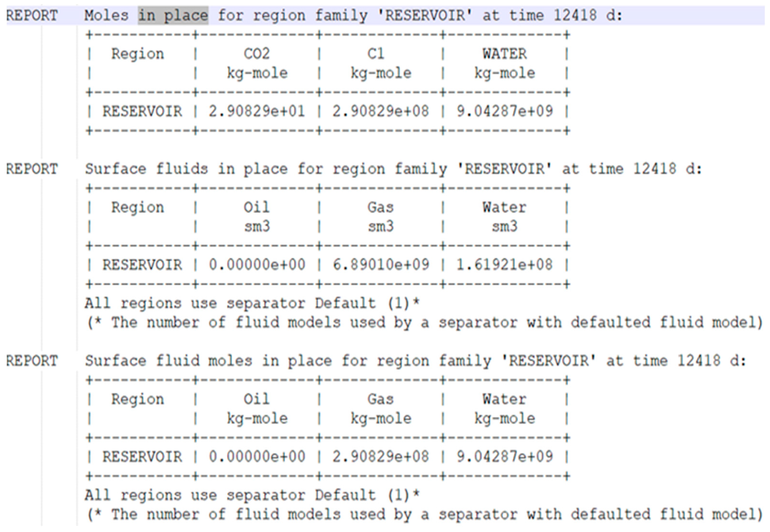Click 0.00000e+00 in the sm3 table
This screenshot has height=532, width=770.
coord(257,265)
